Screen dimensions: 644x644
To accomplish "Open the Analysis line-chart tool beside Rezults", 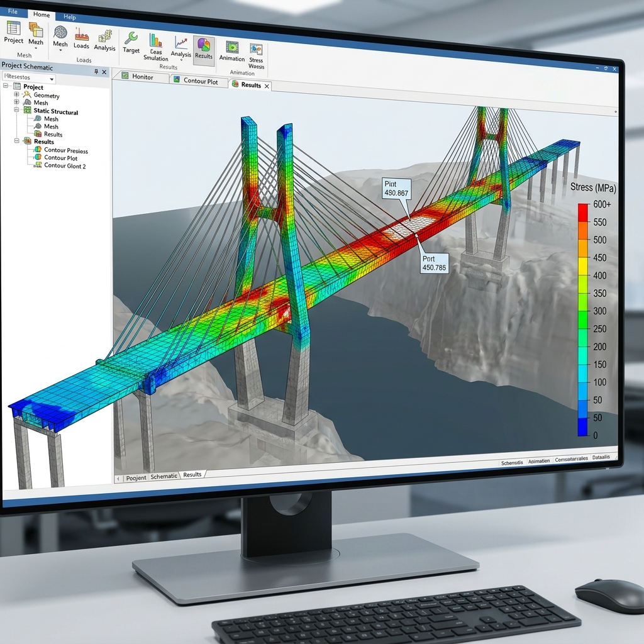I will click(x=180, y=47).
